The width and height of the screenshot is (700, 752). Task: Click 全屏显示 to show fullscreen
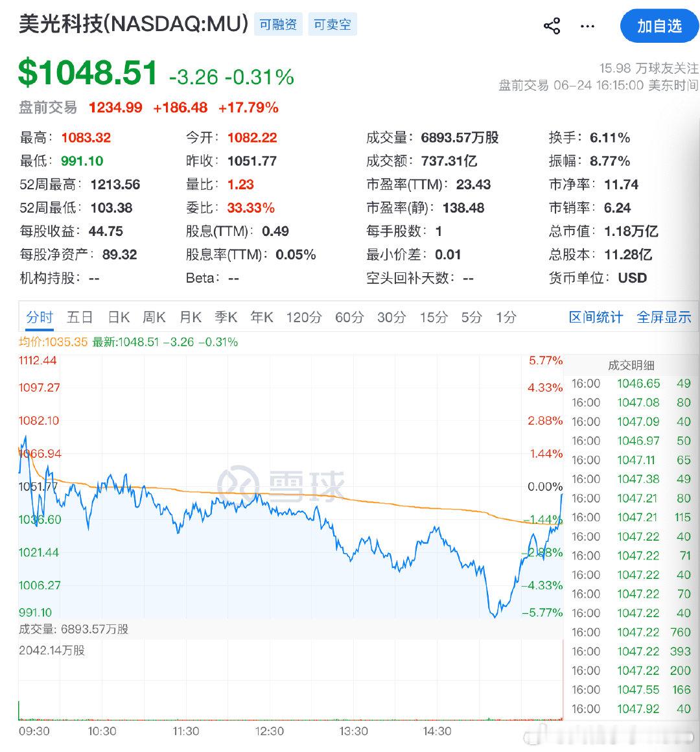(x=664, y=317)
